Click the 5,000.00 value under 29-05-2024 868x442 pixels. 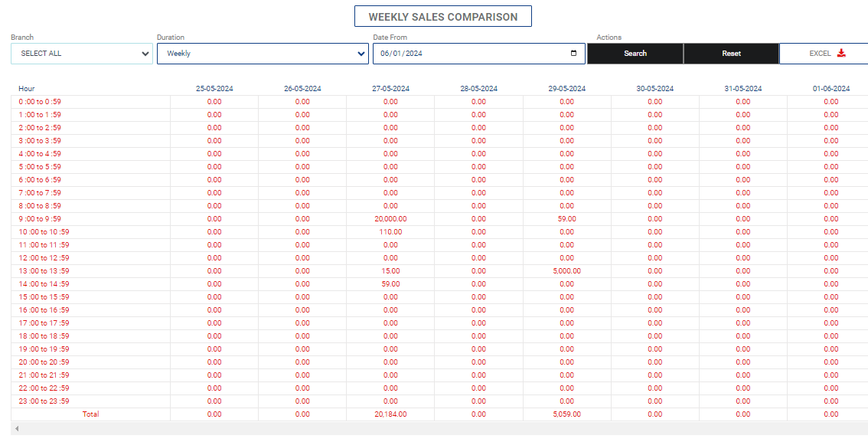point(567,270)
